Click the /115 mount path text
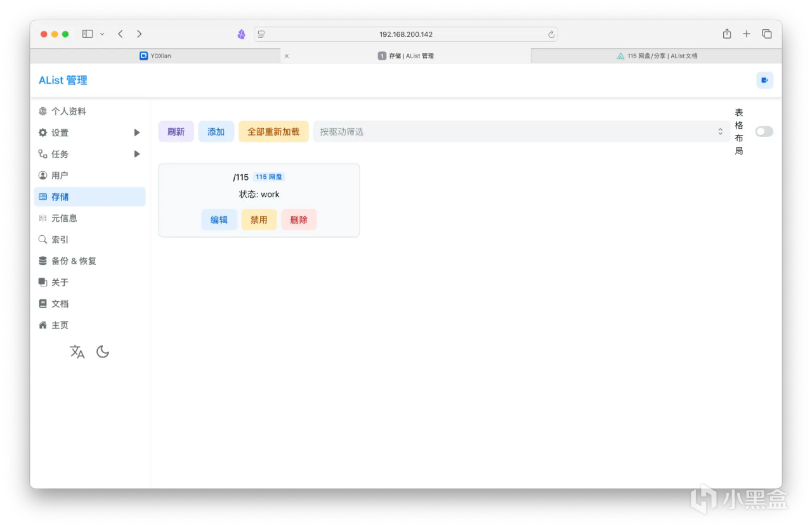Screen dimensions: 812x528 [241, 177]
